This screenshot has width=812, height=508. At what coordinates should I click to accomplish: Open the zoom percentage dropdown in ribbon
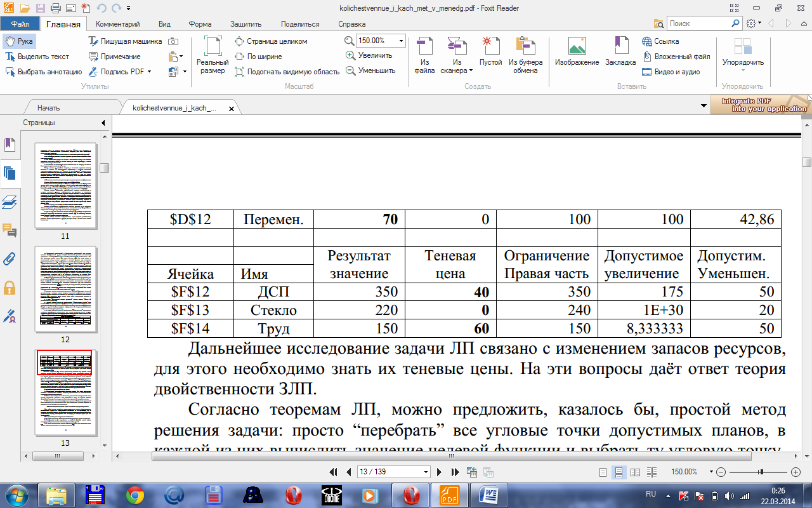pos(402,41)
